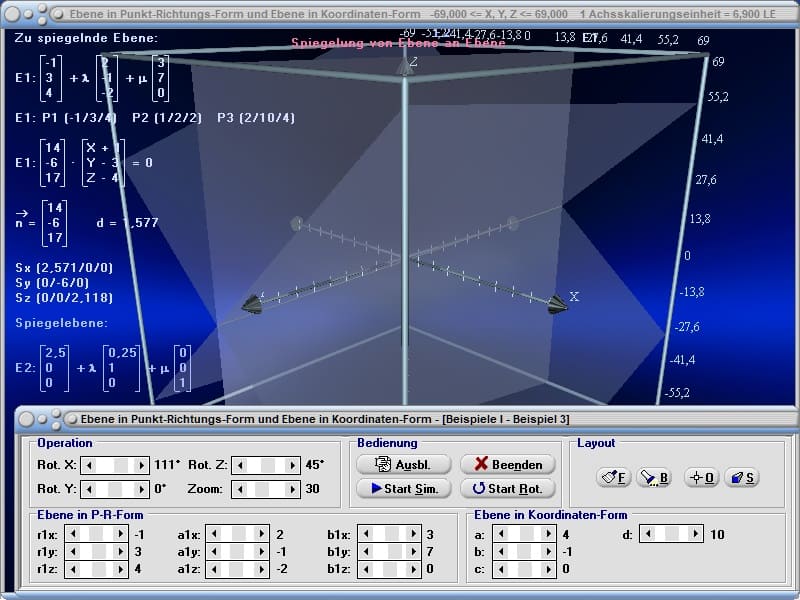The width and height of the screenshot is (800, 600).
Task: Click the Beenden button
Action: (x=508, y=464)
